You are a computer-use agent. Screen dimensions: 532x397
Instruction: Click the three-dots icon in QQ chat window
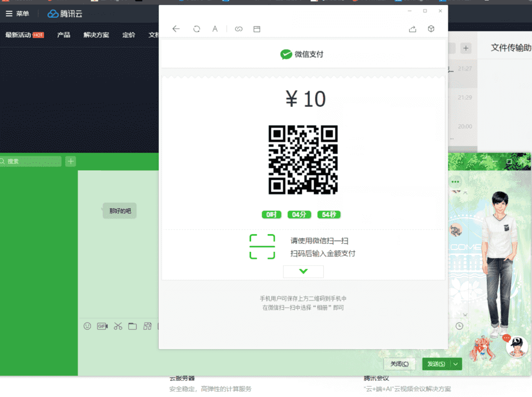click(x=455, y=182)
